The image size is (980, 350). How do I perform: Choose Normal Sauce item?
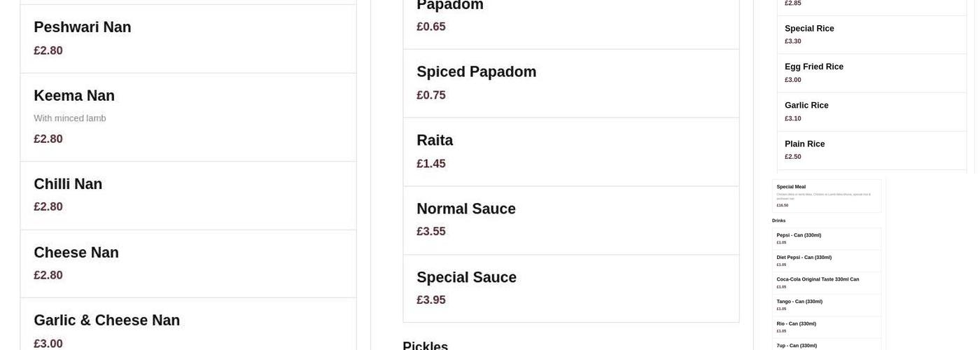point(570,220)
